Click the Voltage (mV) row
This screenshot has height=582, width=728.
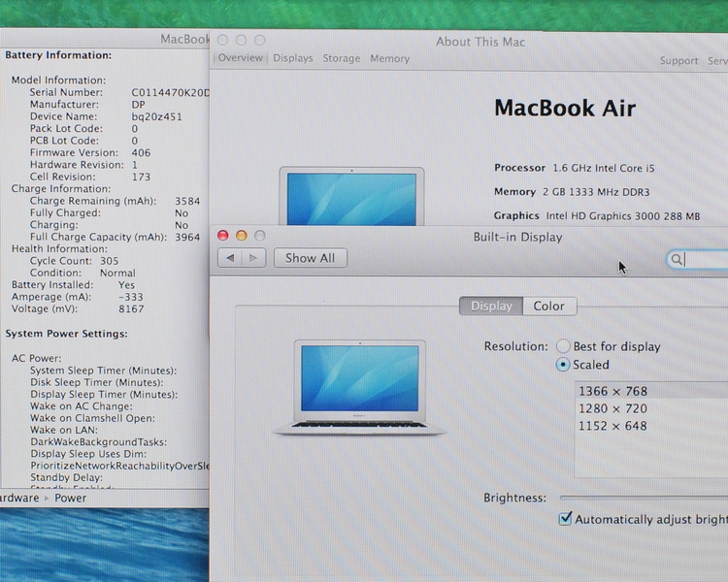(x=78, y=308)
